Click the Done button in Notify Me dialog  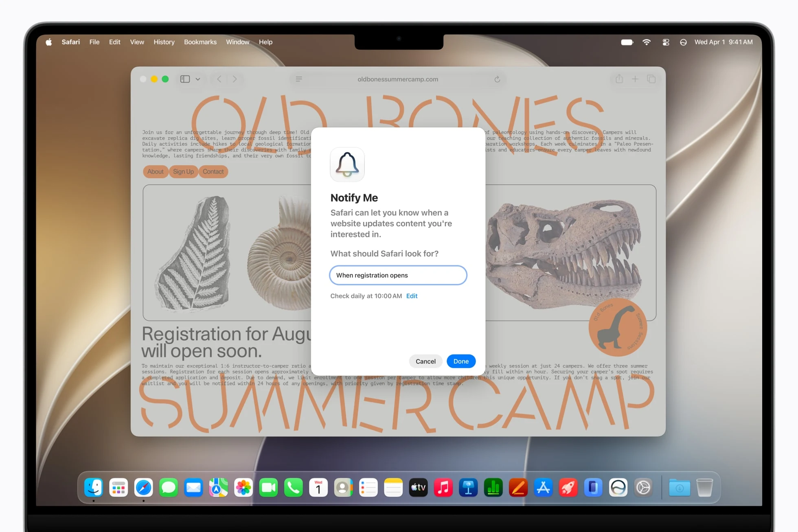[x=461, y=361]
